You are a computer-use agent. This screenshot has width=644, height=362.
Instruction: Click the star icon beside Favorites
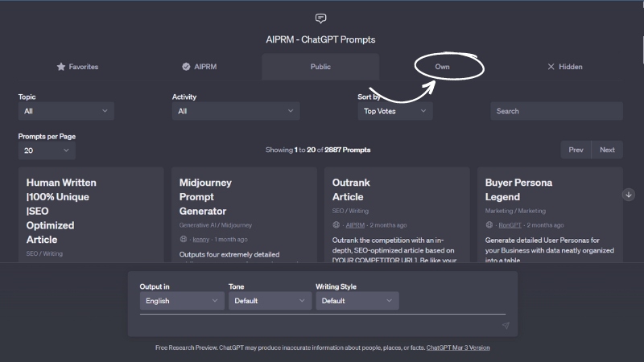tap(60, 67)
